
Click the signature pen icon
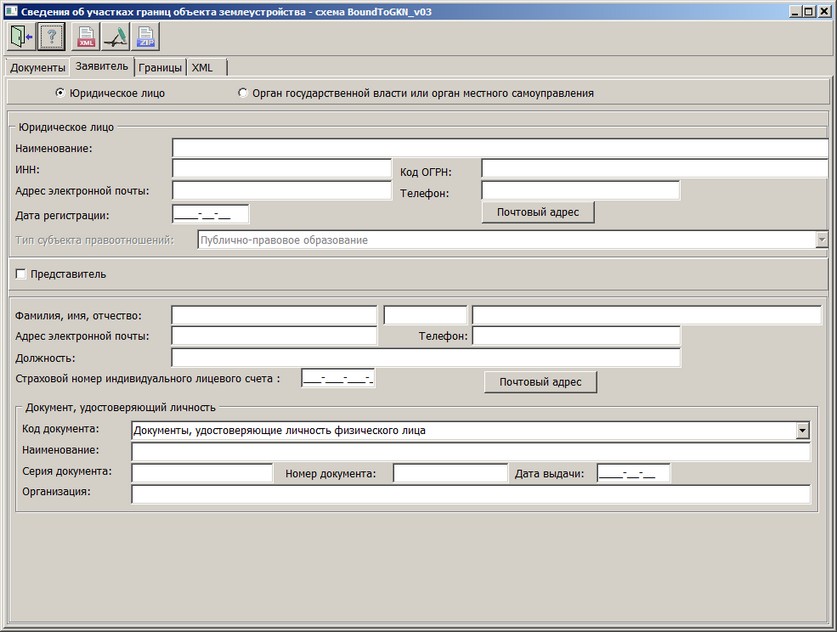click(x=116, y=37)
